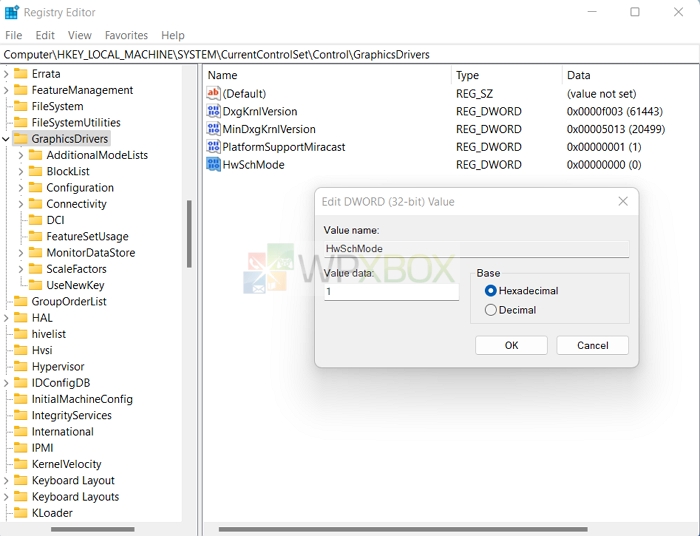
Task: Click the ScaleFactors folder icon
Action: tap(35, 269)
